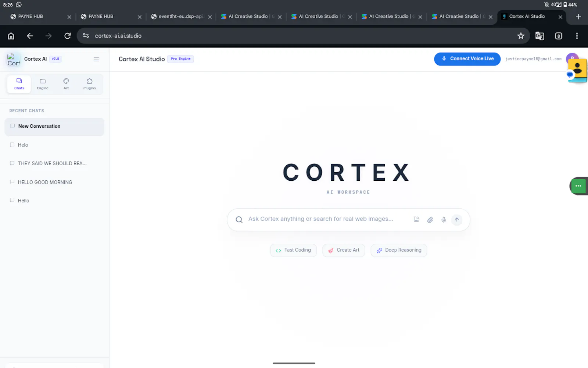Screen dimensions: 588x368
Task: Go back to the previous page
Action: pyautogui.click(x=30, y=36)
